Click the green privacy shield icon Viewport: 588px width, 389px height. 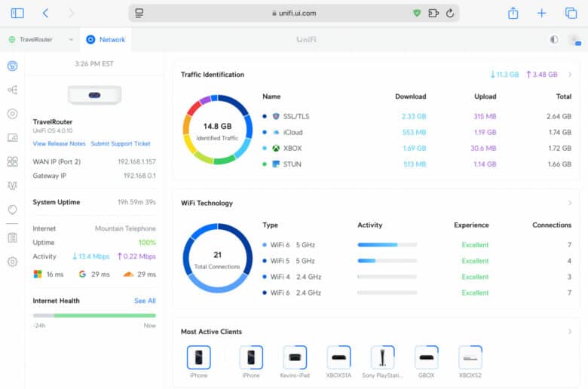[417, 13]
